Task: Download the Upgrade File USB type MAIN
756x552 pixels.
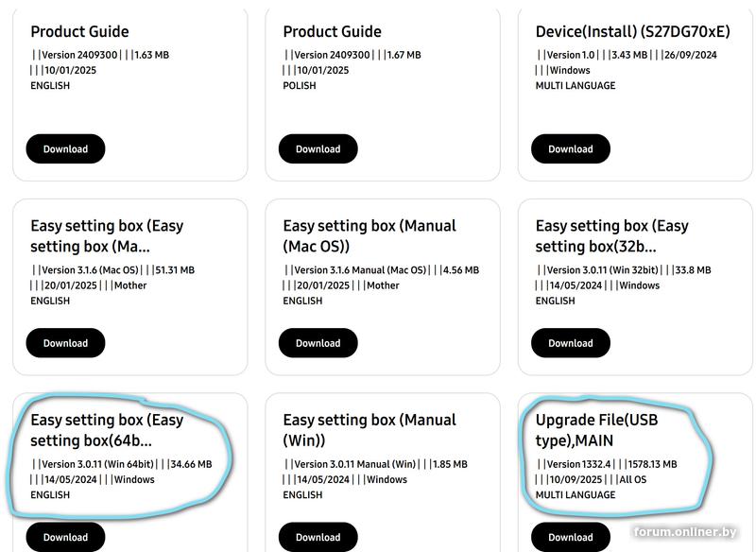Action: (x=570, y=537)
